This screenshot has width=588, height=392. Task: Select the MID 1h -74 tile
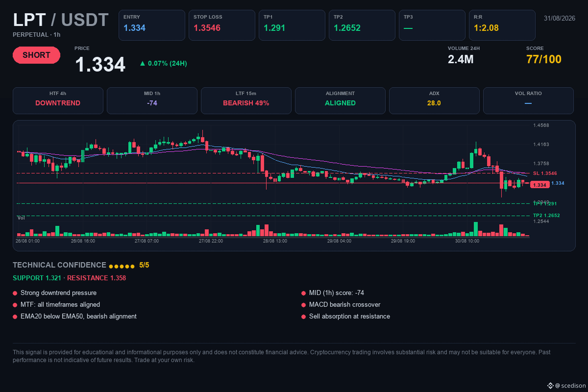pyautogui.click(x=152, y=101)
